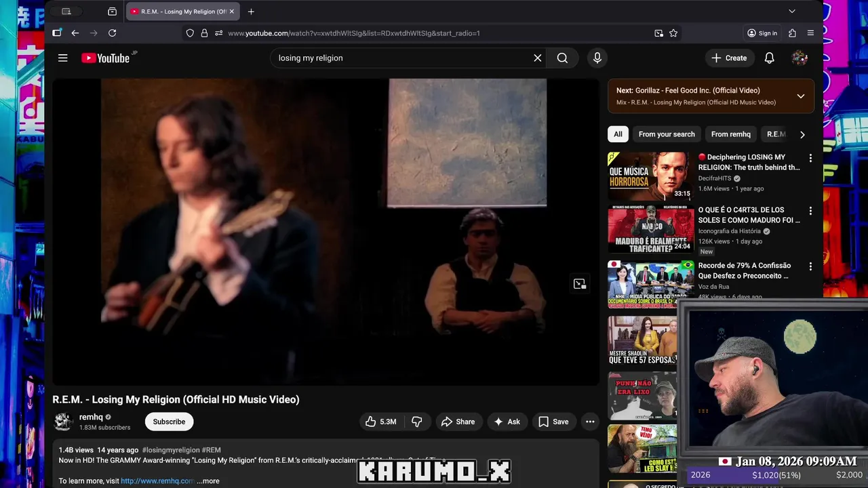868x488 pixels.
Task: Open the PUNK NÃO ERA LIXO thumbnail
Action: tap(642, 396)
